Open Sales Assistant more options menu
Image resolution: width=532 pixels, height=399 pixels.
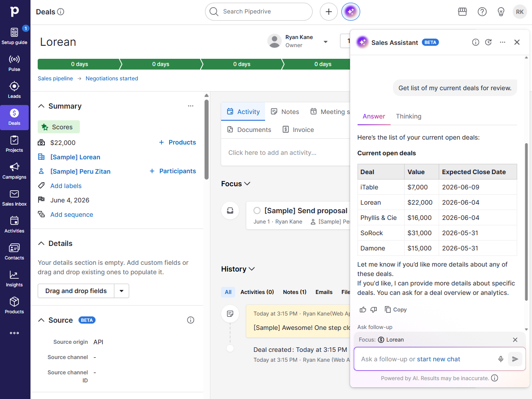502,42
